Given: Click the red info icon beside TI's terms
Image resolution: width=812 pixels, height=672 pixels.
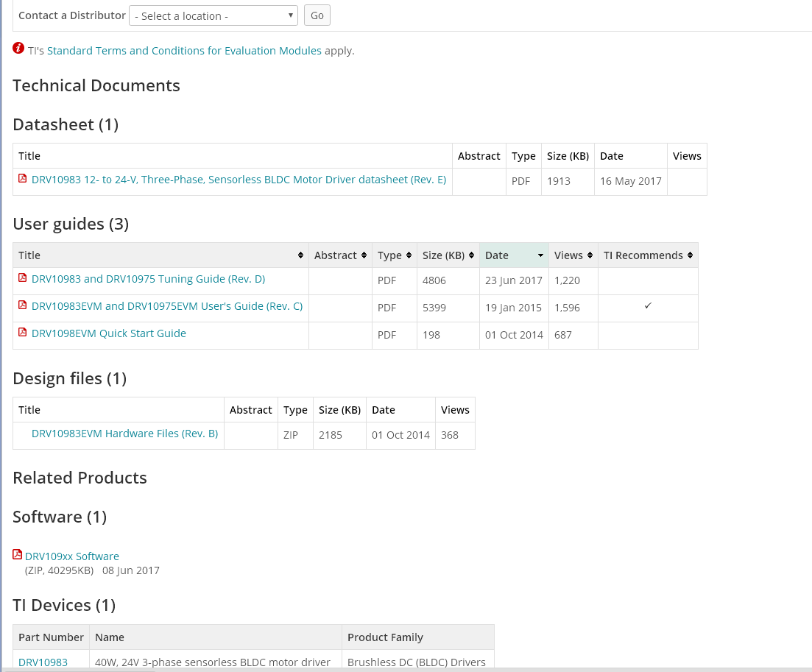Looking at the screenshot, I should coord(18,49).
